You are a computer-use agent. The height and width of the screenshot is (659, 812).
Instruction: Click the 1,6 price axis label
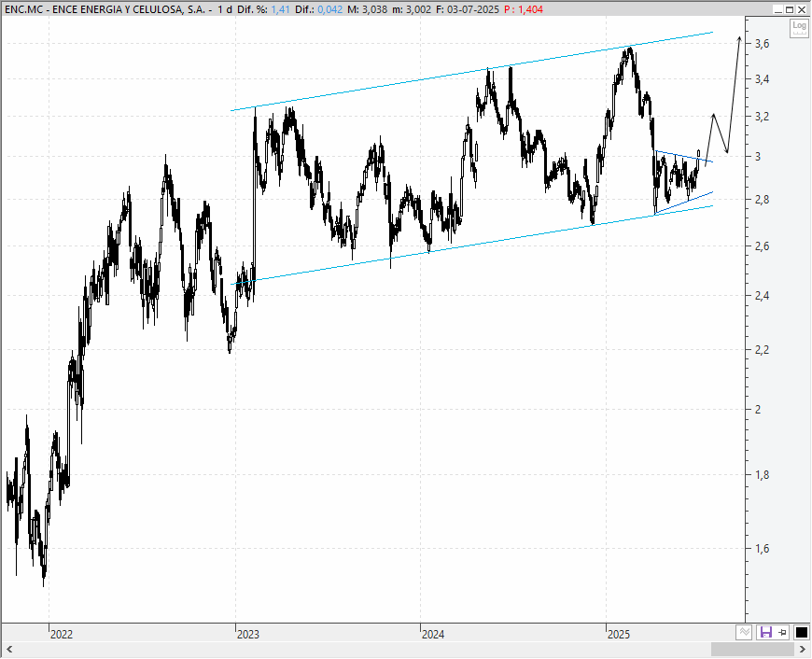(x=762, y=548)
